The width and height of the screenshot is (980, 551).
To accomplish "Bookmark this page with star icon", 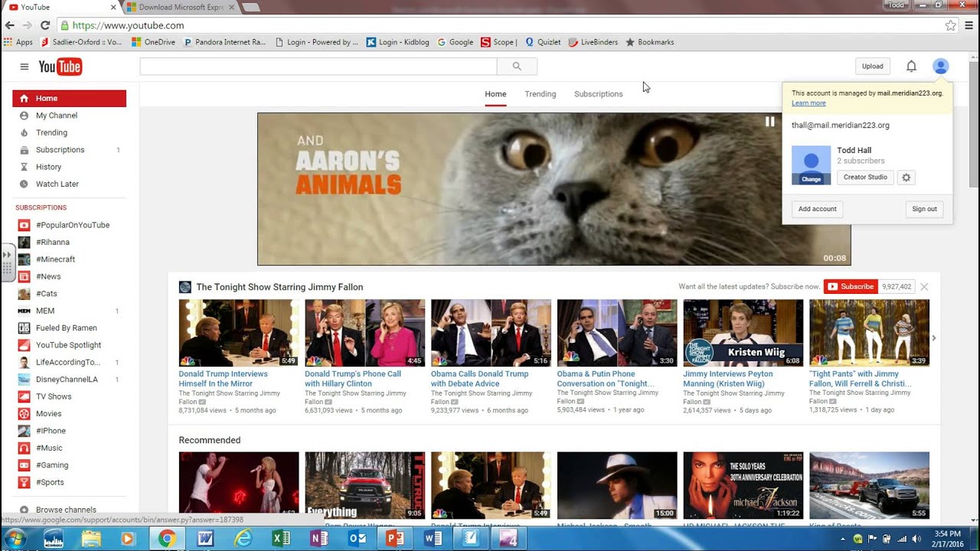I will (x=950, y=25).
